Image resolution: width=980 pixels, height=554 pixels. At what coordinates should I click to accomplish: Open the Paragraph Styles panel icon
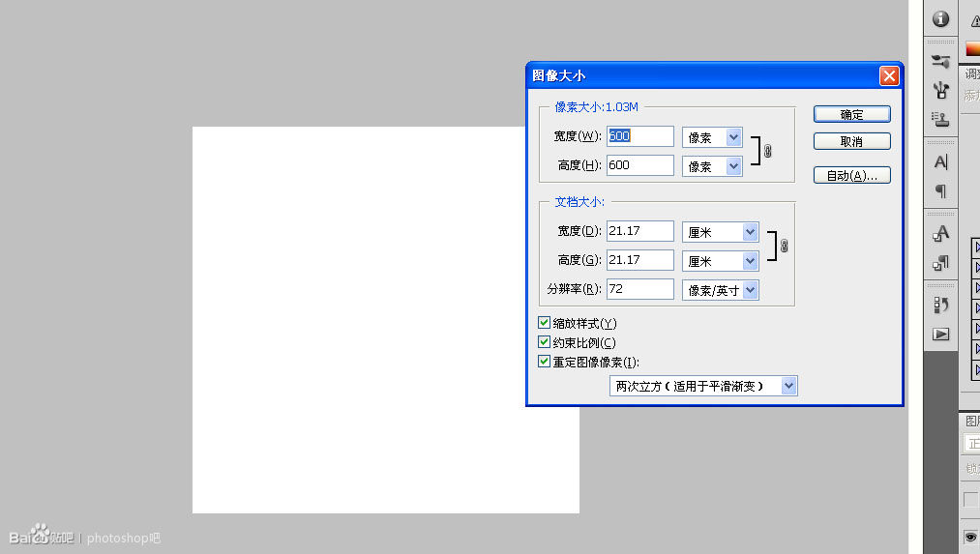point(940,263)
